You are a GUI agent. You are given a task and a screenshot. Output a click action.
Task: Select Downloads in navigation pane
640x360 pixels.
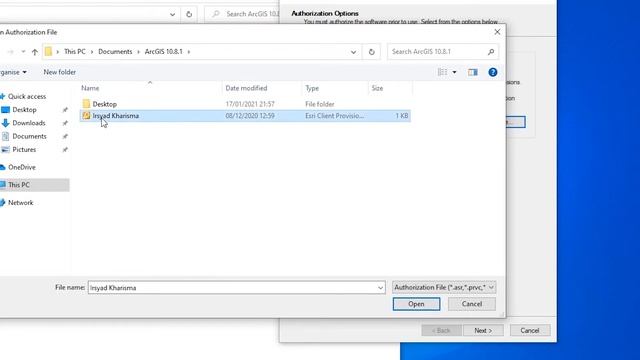click(x=29, y=123)
